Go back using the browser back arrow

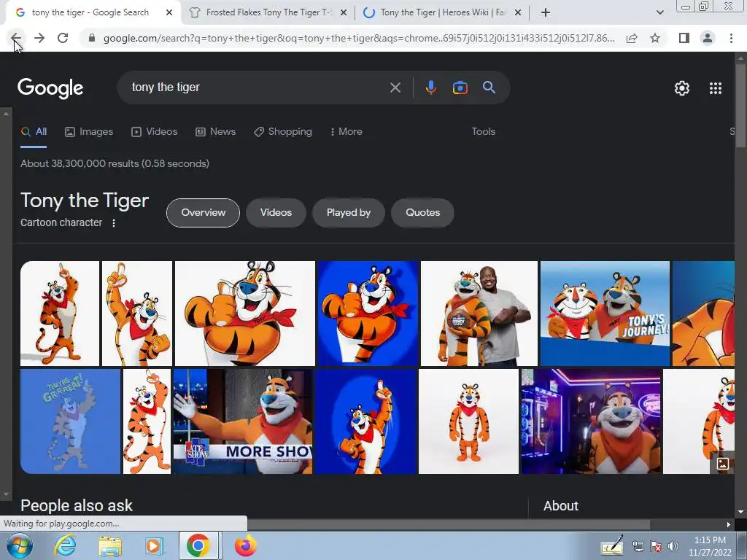16,38
